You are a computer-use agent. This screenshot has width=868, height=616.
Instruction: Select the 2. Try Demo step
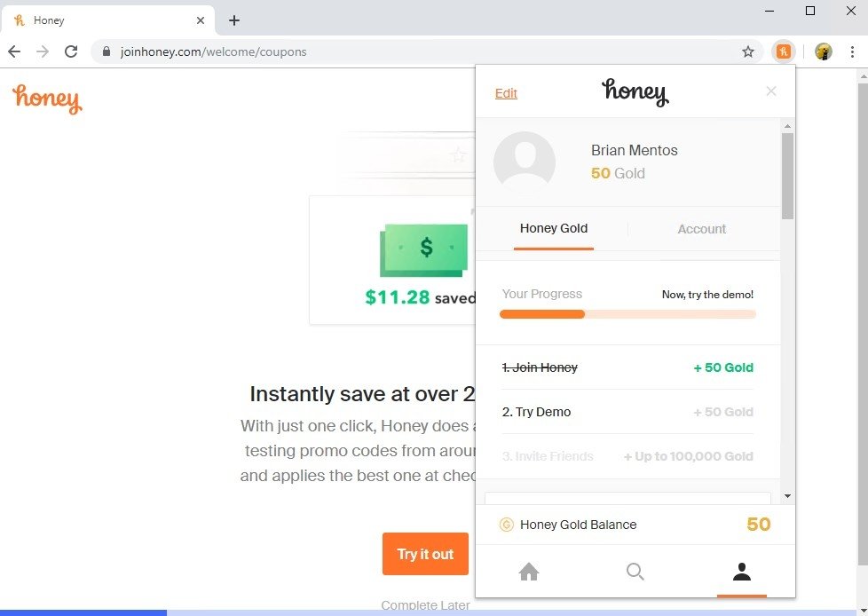pyautogui.click(x=627, y=412)
